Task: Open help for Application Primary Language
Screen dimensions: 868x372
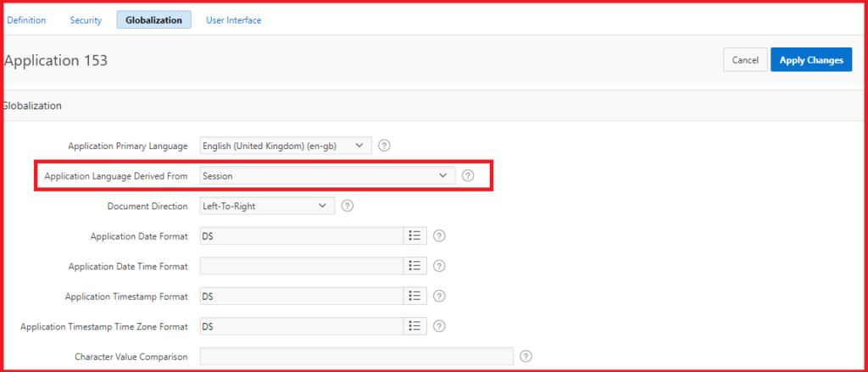Action: pos(384,146)
